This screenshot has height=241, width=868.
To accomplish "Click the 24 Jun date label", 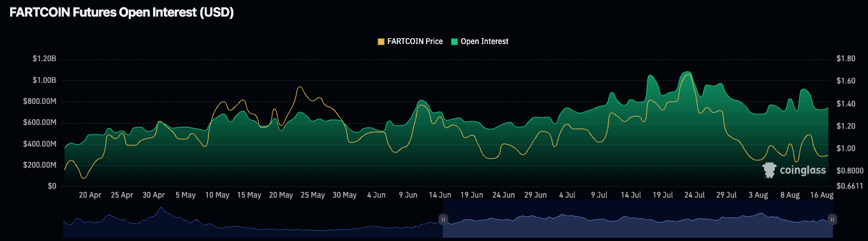I will (x=504, y=195).
